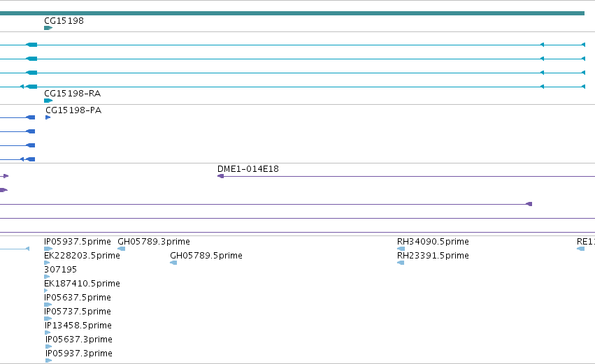
Task: Click the EK228203.5prime arrow glyph
Action: (47, 263)
